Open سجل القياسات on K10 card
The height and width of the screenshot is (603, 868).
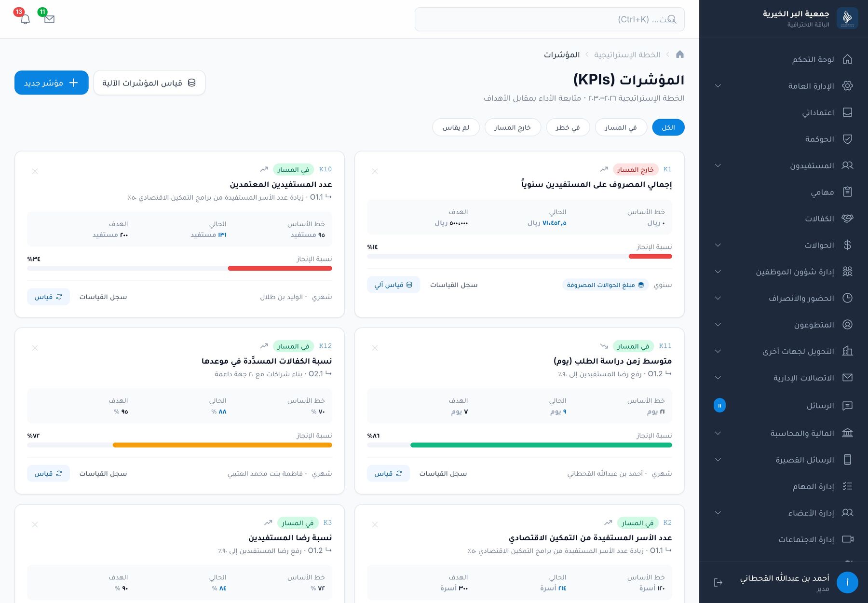click(x=103, y=297)
